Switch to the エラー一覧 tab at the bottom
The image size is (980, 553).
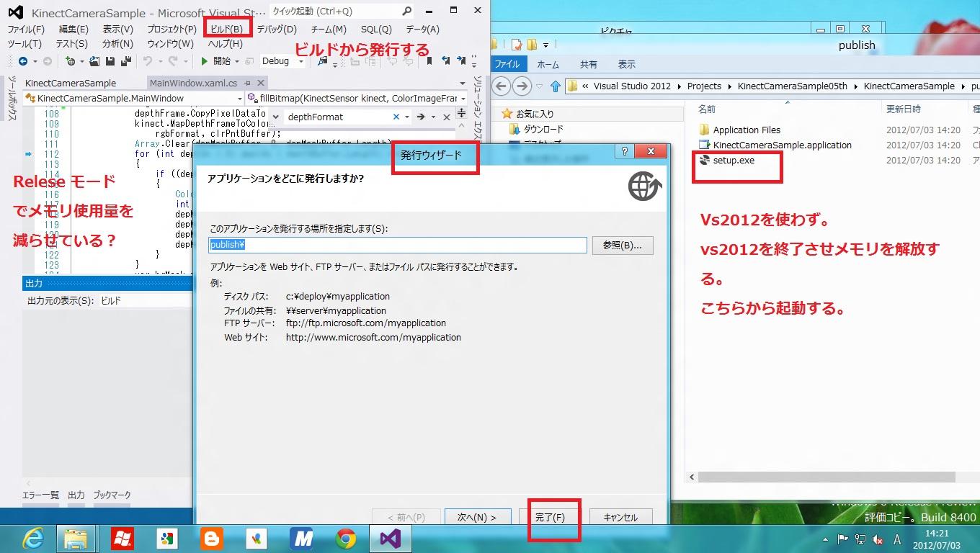coord(40,495)
